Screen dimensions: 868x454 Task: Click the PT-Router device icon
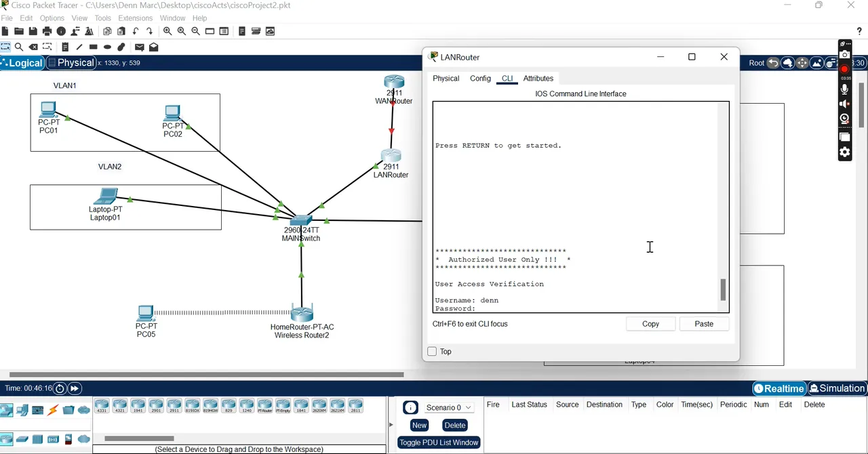click(265, 406)
